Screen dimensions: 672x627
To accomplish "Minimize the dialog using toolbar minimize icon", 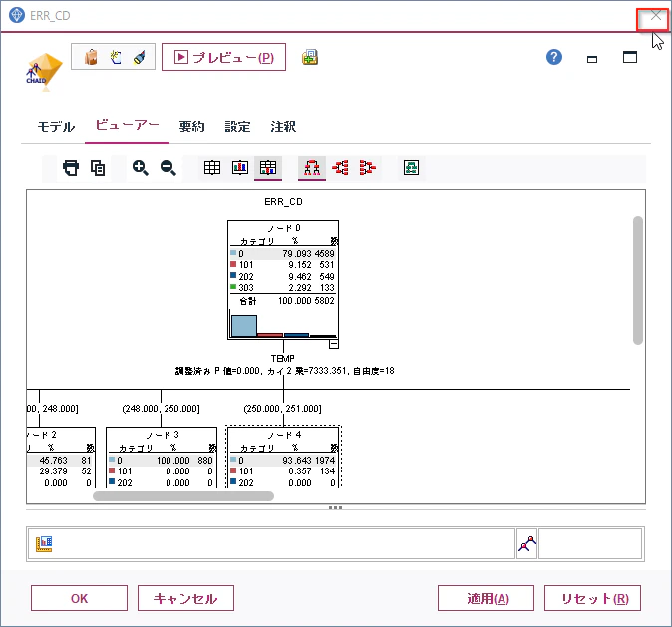I will [x=592, y=59].
